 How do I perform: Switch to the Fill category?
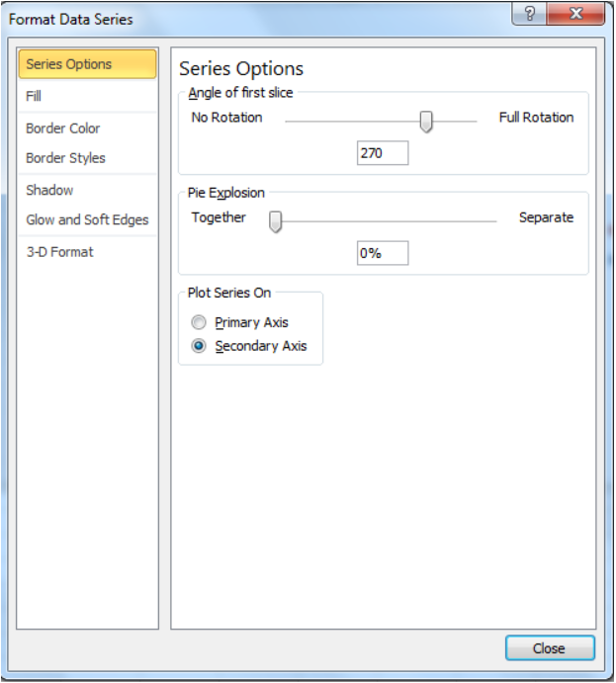pos(87,96)
